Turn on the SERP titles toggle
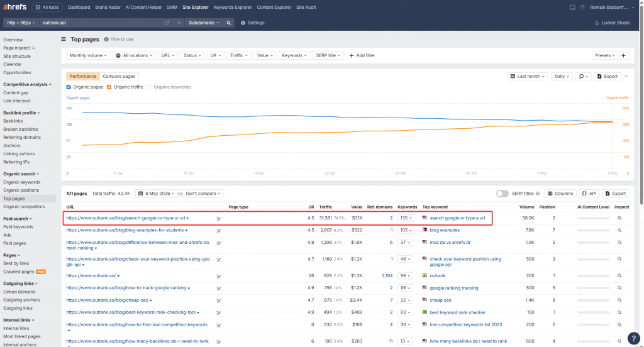The width and height of the screenshot is (644, 347). tap(502, 194)
